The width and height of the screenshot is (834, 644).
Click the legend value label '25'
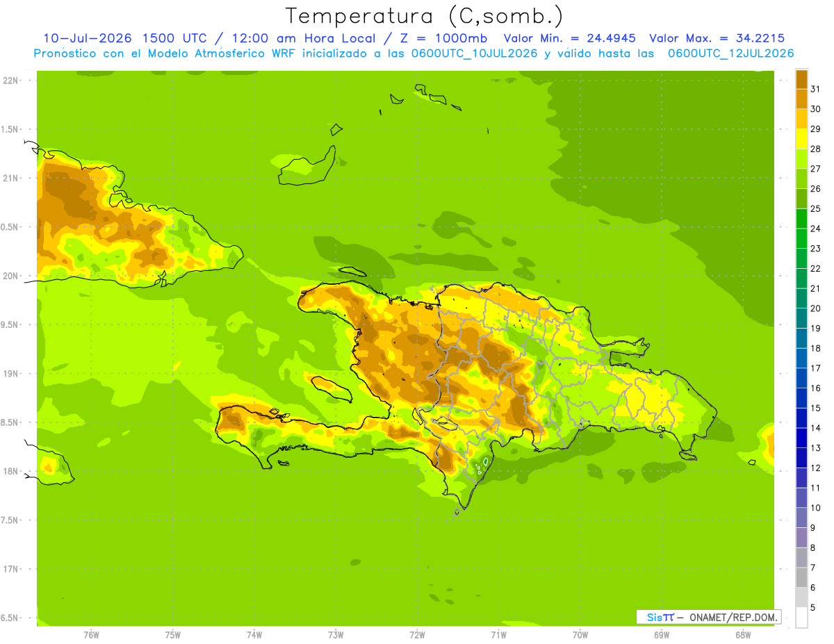coord(815,208)
